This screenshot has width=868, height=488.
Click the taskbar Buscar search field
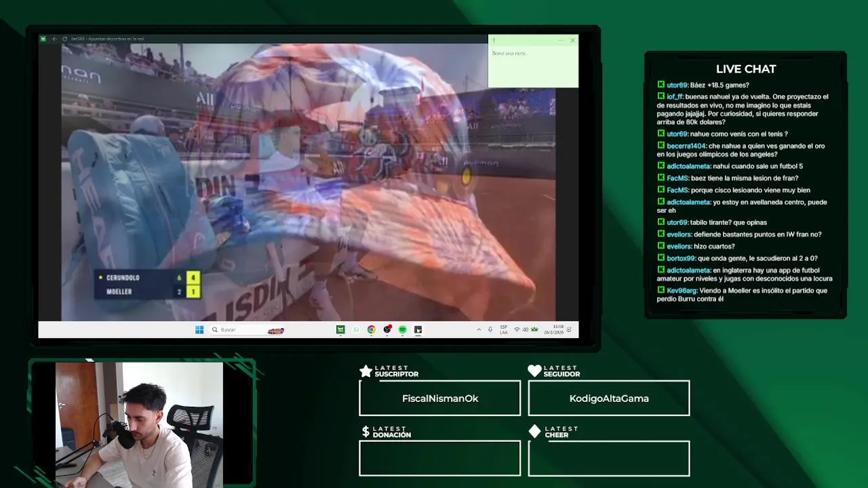click(248, 329)
